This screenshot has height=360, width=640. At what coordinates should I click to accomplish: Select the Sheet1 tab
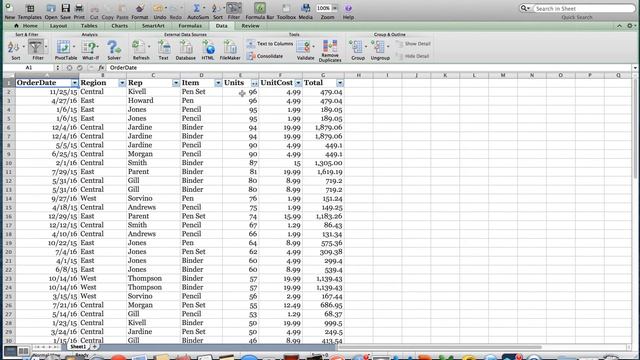point(78,347)
